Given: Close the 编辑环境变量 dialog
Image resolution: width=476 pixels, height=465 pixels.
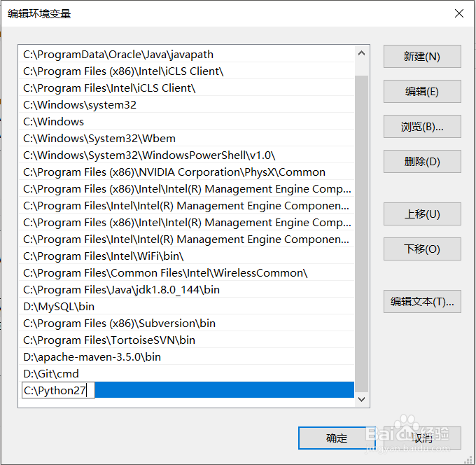Looking at the screenshot, I should click(x=458, y=13).
